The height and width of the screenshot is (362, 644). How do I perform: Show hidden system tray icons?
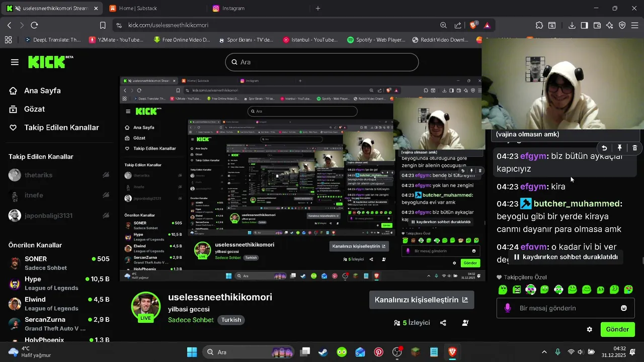(544, 352)
